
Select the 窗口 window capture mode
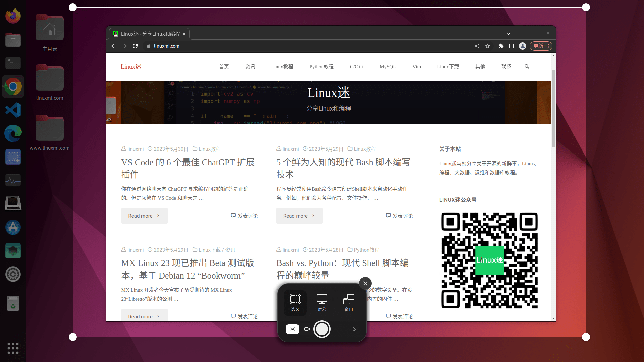[348, 302]
